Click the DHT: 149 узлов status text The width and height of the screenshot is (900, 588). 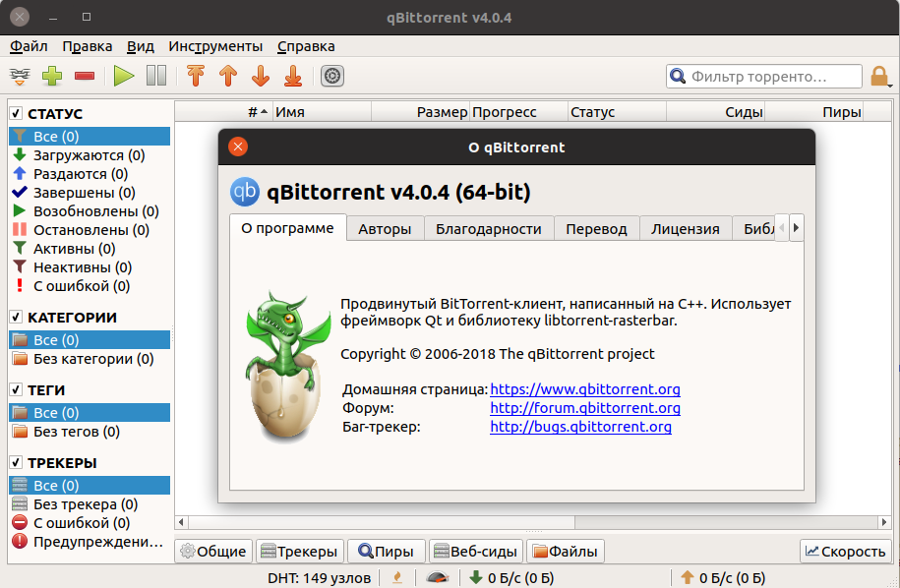319,577
